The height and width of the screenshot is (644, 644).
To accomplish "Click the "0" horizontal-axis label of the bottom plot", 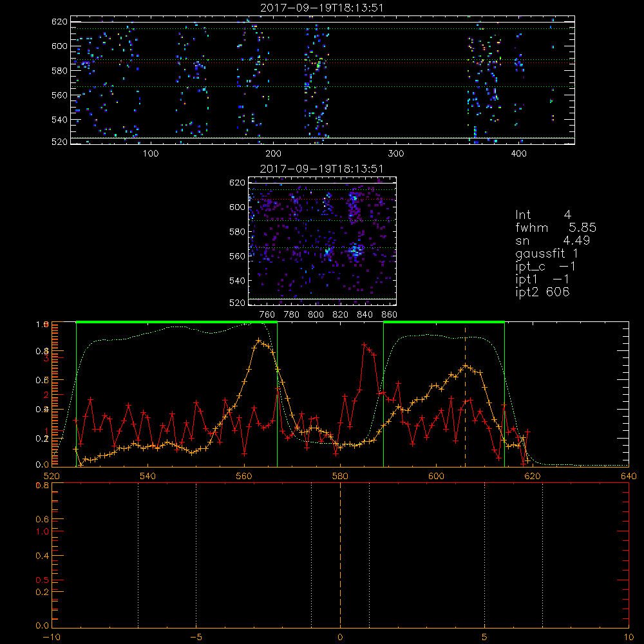I will coord(340,638).
